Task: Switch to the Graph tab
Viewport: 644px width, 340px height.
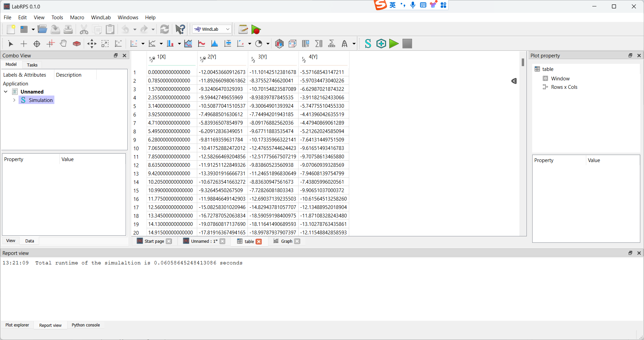Action: coord(286,241)
